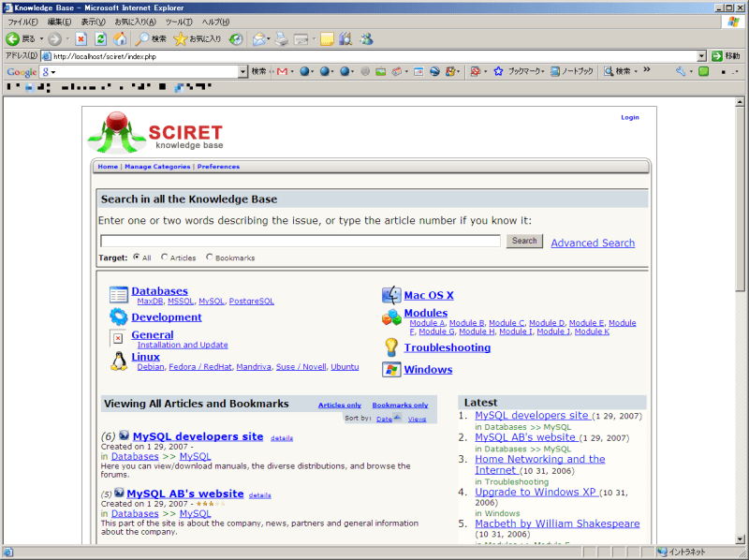749x560 pixels.
Task: Click the Mac OS X Finder icon
Action: click(x=391, y=295)
